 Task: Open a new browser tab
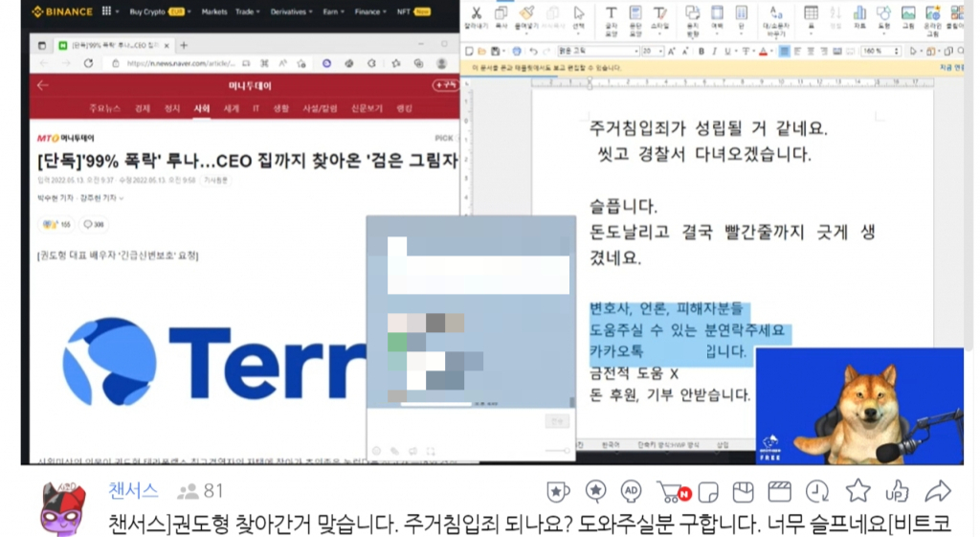point(184,45)
